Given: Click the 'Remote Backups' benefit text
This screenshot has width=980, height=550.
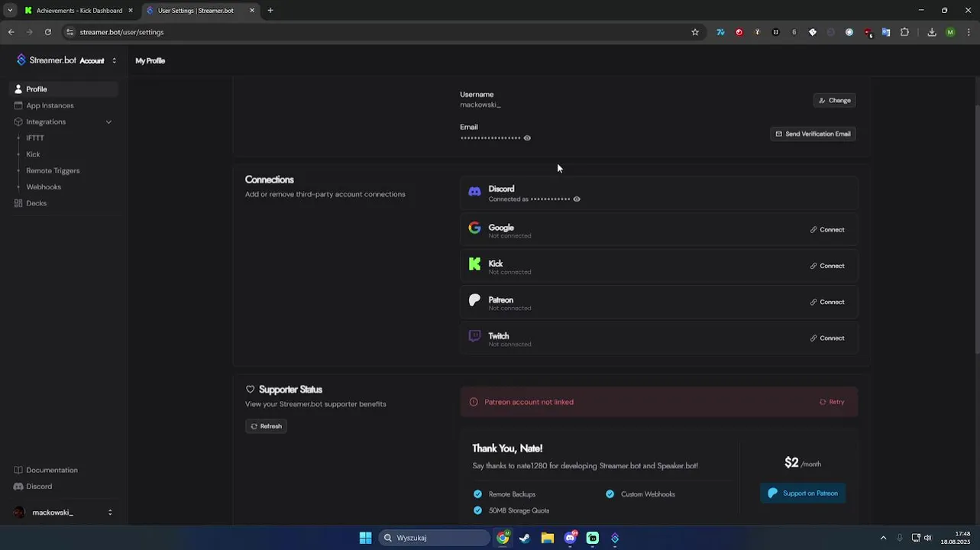Looking at the screenshot, I should click(x=512, y=494).
